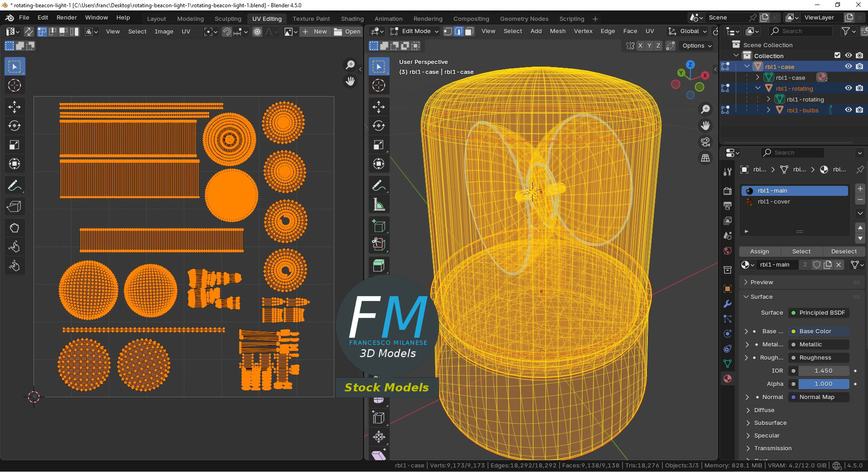Expand the Subsurface section

tap(770, 423)
